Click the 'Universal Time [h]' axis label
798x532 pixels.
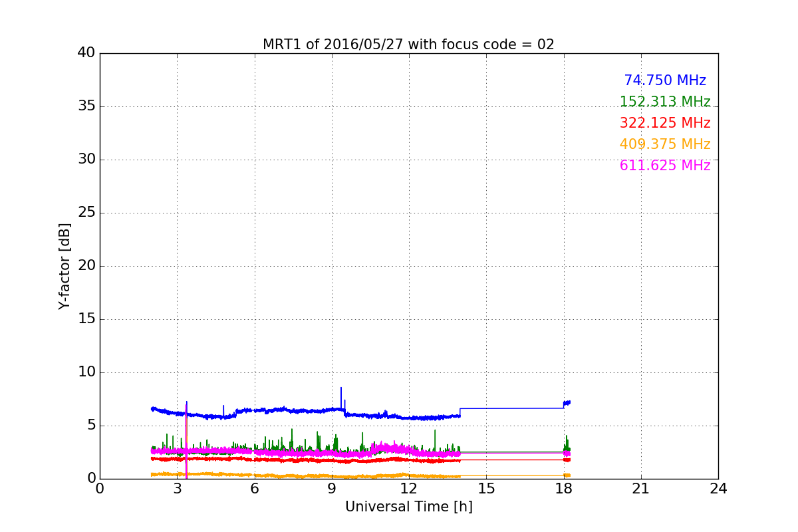point(408,507)
